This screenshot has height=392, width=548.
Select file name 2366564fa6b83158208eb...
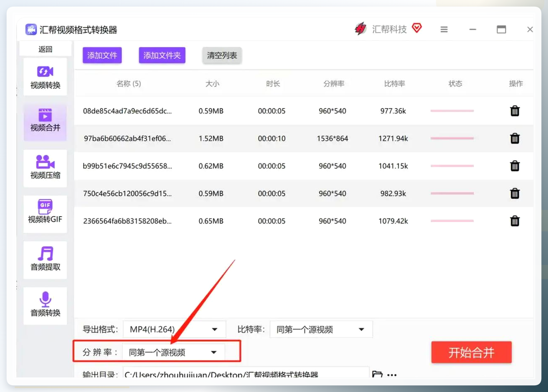coord(127,221)
